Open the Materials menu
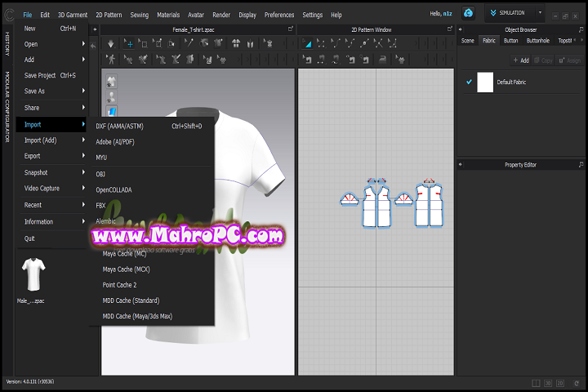Screen dimensions: 588x392 pyautogui.click(x=168, y=15)
